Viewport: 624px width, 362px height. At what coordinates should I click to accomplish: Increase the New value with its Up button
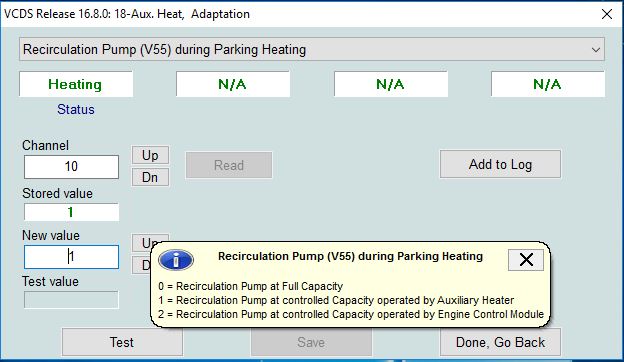(150, 240)
